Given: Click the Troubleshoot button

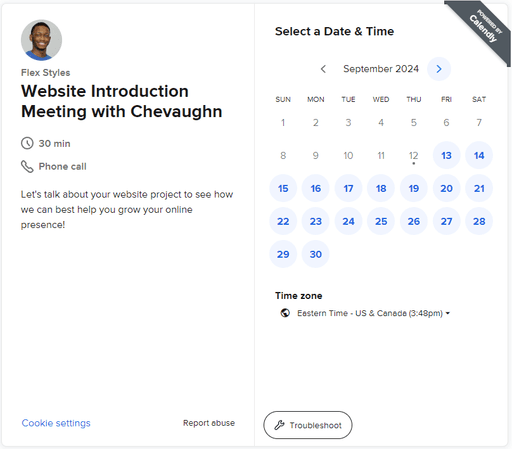Looking at the screenshot, I should 308,425.
